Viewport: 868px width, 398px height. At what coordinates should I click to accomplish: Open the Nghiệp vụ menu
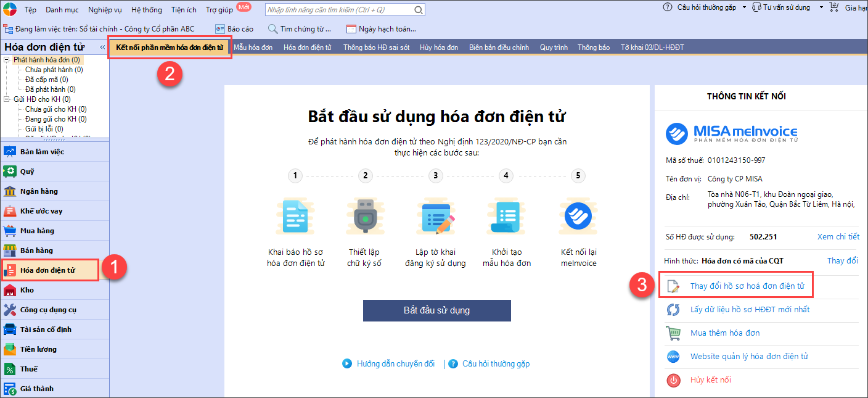click(x=105, y=10)
